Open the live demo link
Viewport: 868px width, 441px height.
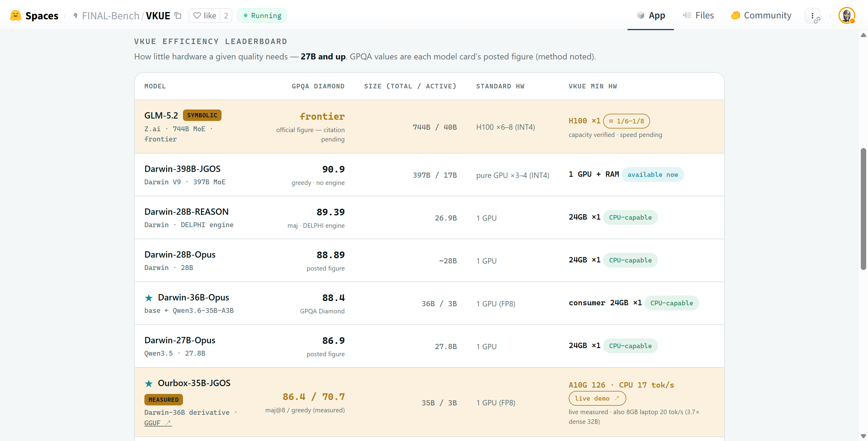pos(597,398)
